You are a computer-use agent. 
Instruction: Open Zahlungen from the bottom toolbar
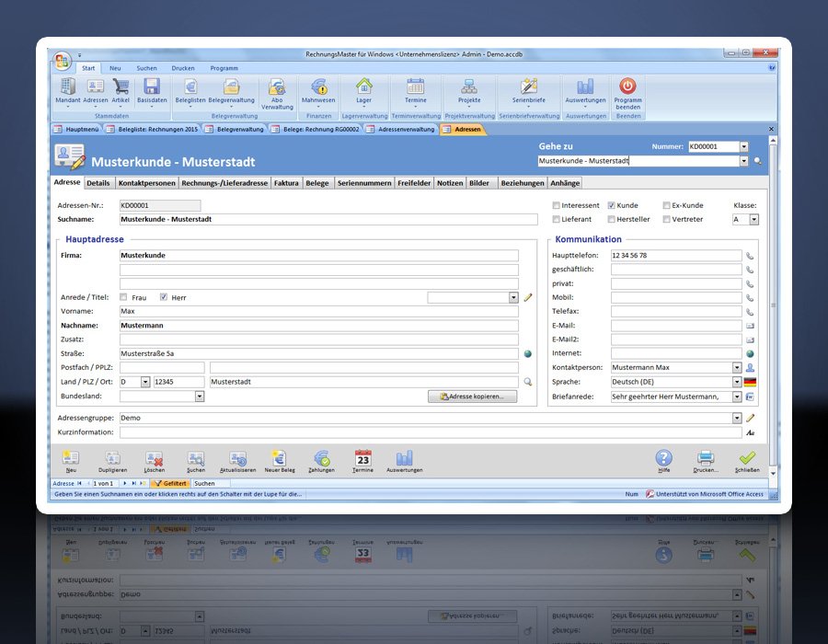point(322,459)
